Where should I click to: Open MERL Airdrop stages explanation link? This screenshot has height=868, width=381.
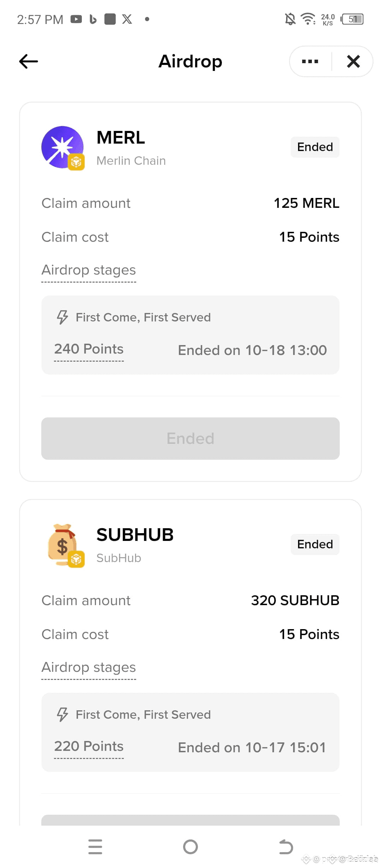click(89, 270)
